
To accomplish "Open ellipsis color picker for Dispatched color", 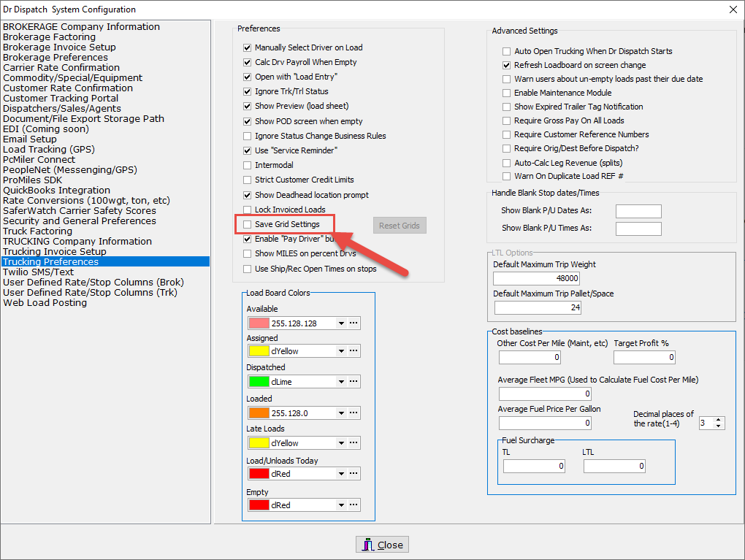I will (x=354, y=381).
